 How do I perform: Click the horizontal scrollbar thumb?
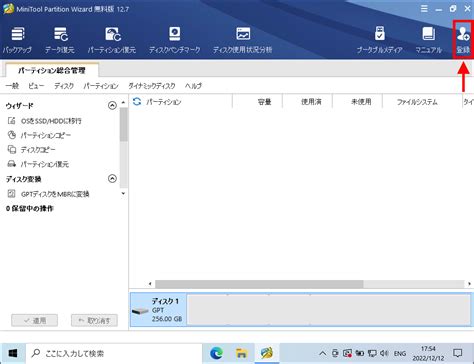pyautogui.click(x=259, y=284)
